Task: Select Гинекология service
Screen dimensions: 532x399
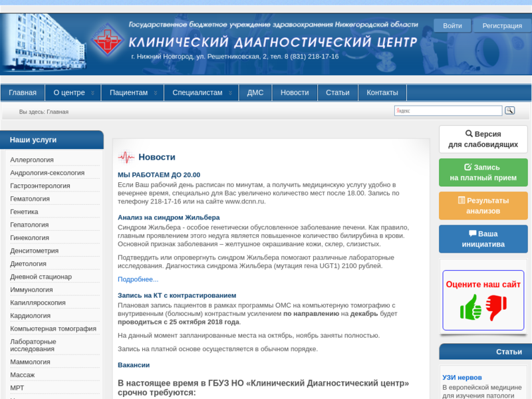Action: coord(29,238)
